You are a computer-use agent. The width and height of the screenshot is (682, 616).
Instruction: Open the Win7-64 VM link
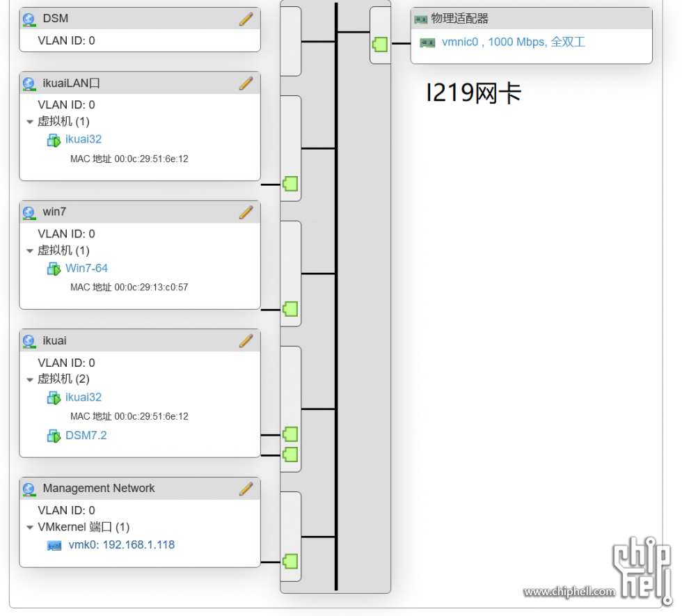(x=86, y=268)
